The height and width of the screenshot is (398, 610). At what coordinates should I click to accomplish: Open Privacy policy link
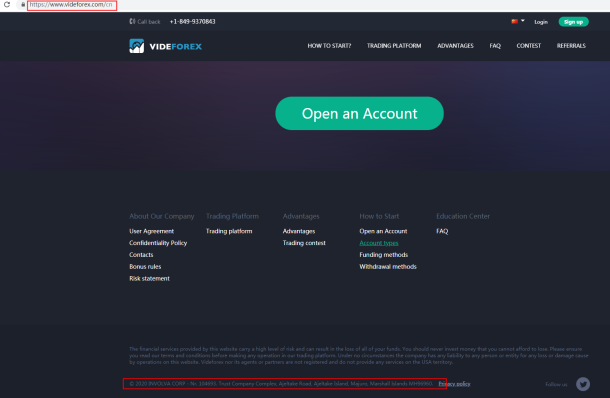point(454,384)
